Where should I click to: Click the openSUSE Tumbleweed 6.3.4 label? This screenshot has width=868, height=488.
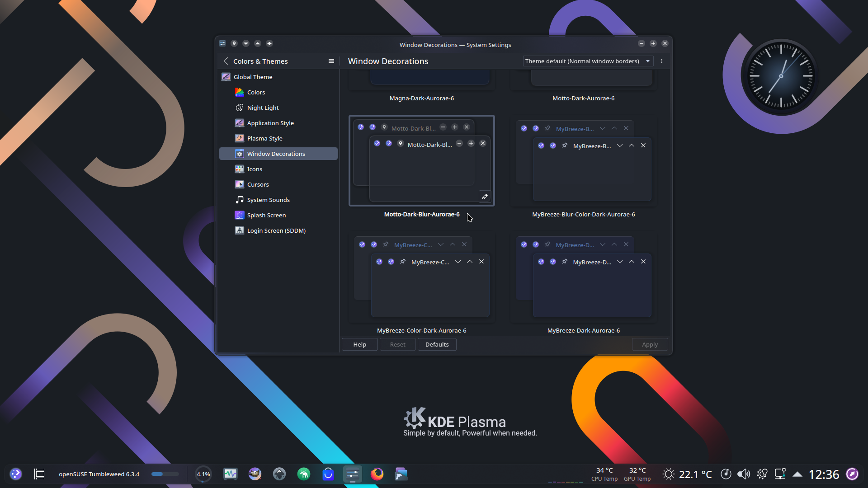click(x=99, y=474)
